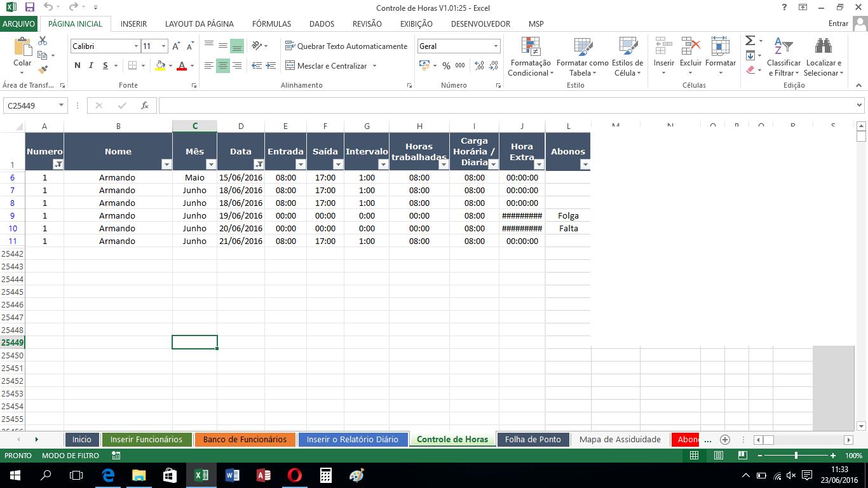Image resolution: width=868 pixels, height=488 pixels.
Task: Toggle center horizontal alignment
Action: tap(223, 65)
